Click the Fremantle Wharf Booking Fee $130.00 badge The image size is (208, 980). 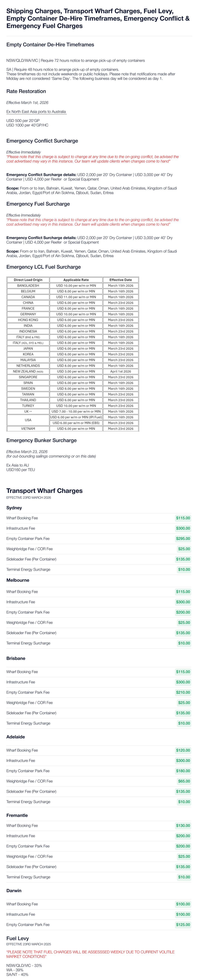pos(183,825)
